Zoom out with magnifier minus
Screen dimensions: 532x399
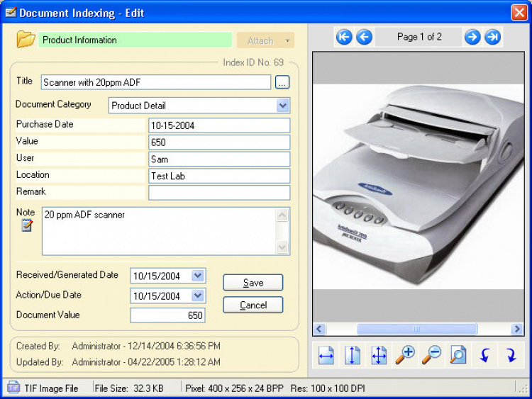pos(431,355)
